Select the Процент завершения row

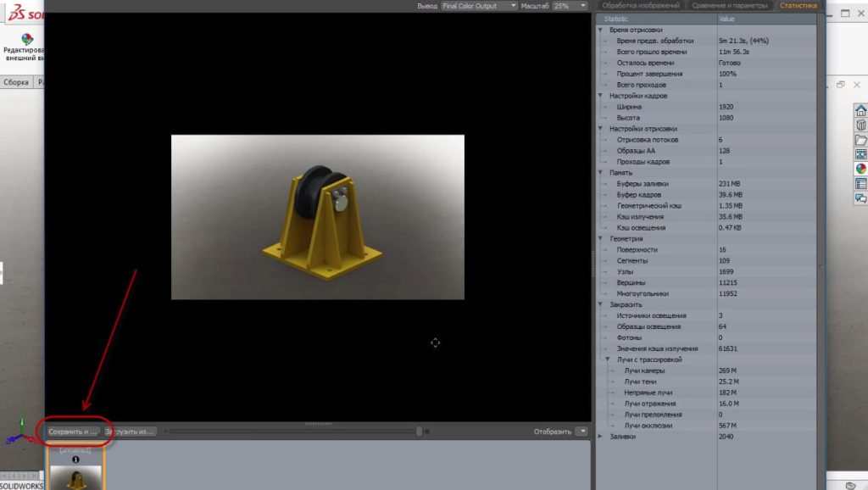click(x=706, y=74)
